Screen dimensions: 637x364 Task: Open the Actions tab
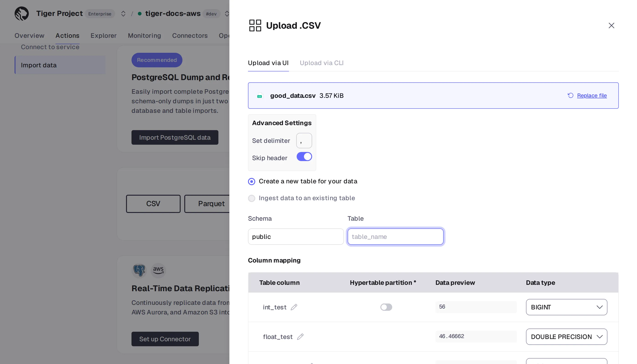pos(67,36)
